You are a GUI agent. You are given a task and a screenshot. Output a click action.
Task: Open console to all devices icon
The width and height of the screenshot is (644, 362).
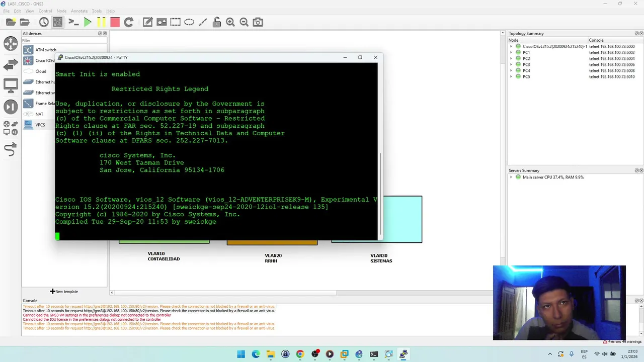73,22
